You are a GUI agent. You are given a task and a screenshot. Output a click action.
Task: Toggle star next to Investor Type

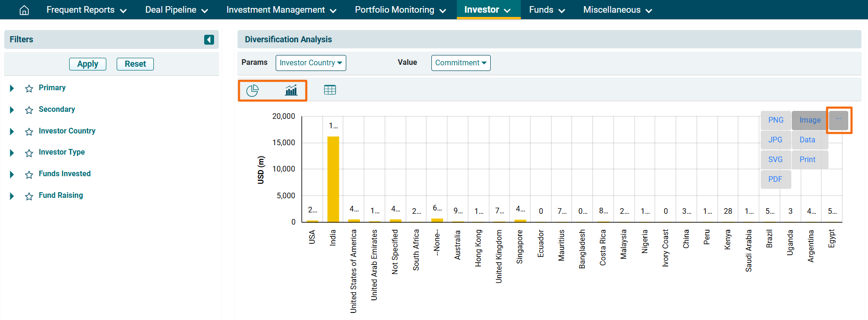point(29,153)
